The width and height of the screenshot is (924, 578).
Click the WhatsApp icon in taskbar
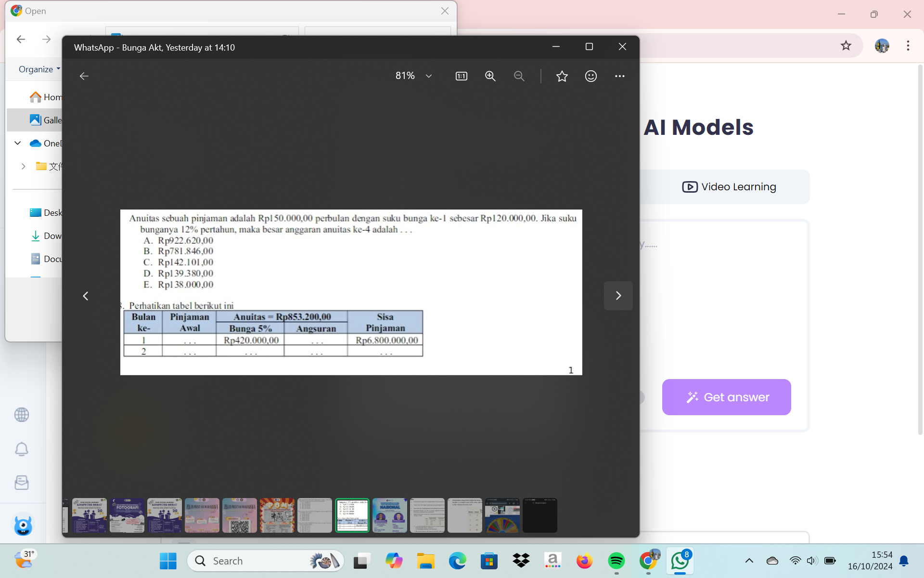tap(679, 560)
